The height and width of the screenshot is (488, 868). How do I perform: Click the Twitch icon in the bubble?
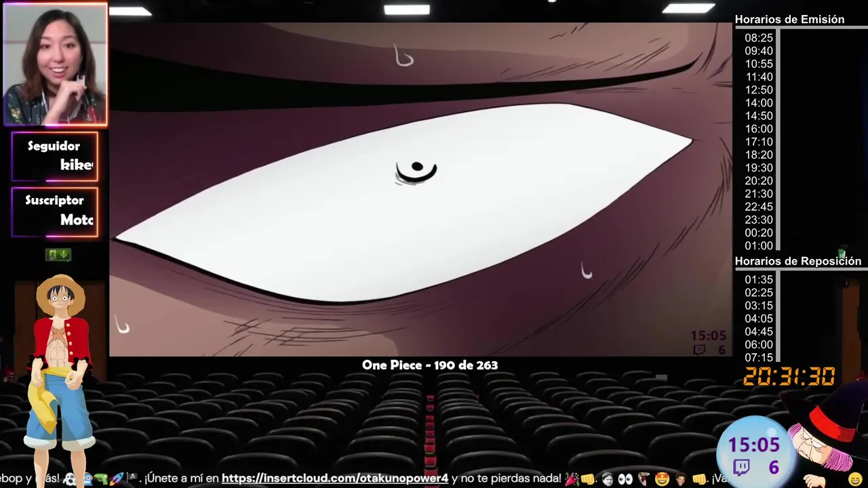pos(743,467)
